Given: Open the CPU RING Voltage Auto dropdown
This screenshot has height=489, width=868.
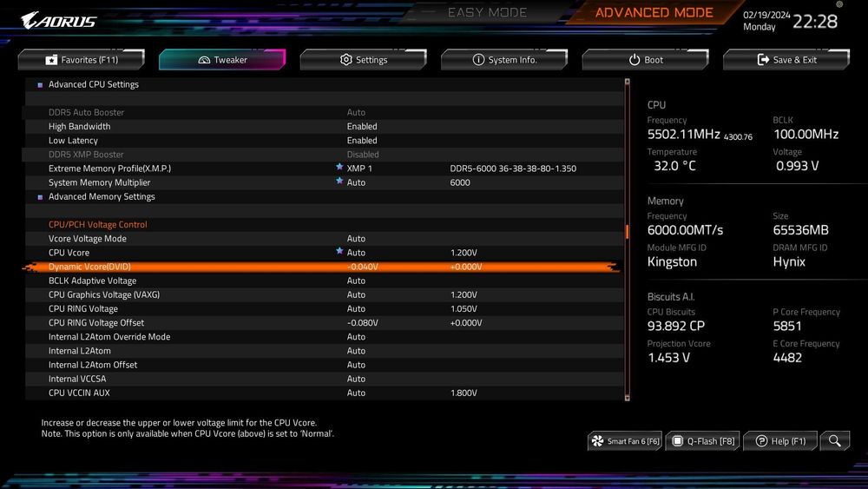Looking at the screenshot, I should coord(356,309).
